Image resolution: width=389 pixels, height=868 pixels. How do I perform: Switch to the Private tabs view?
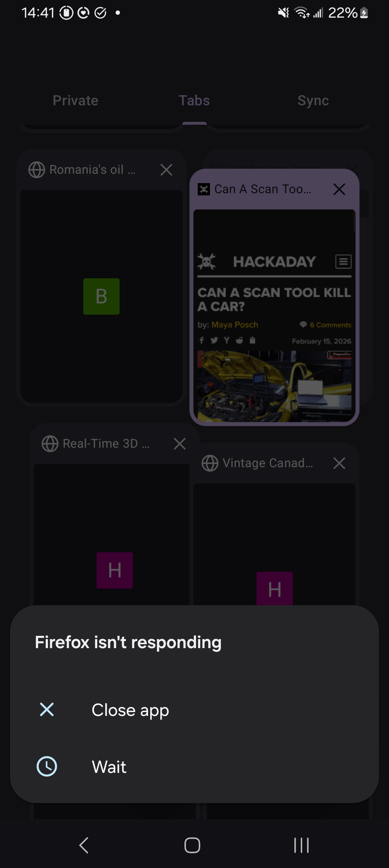click(x=76, y=101)
